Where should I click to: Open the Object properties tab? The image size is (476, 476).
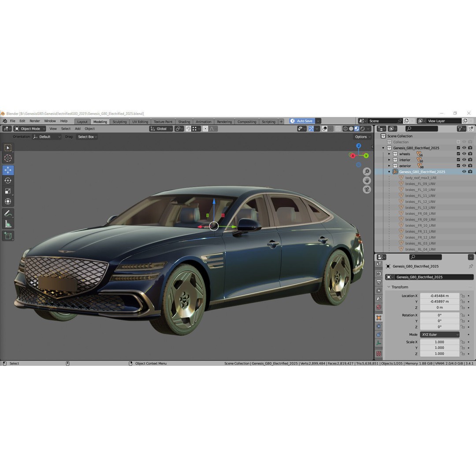point(379,318)
